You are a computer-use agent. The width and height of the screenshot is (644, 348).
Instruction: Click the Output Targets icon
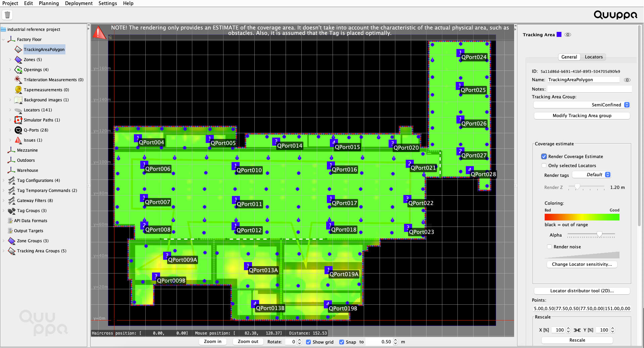click(10, 231)
